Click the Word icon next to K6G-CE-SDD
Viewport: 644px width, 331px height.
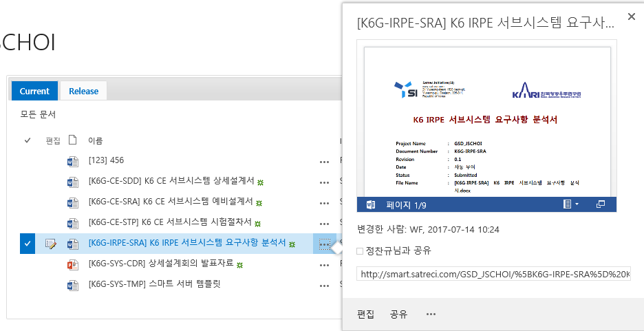72,182
